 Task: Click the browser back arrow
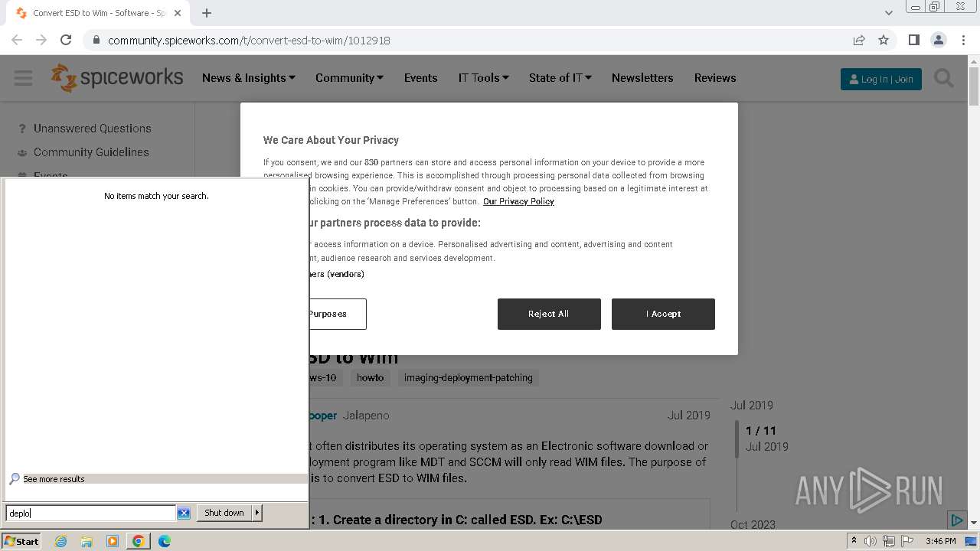coord(17,40)
